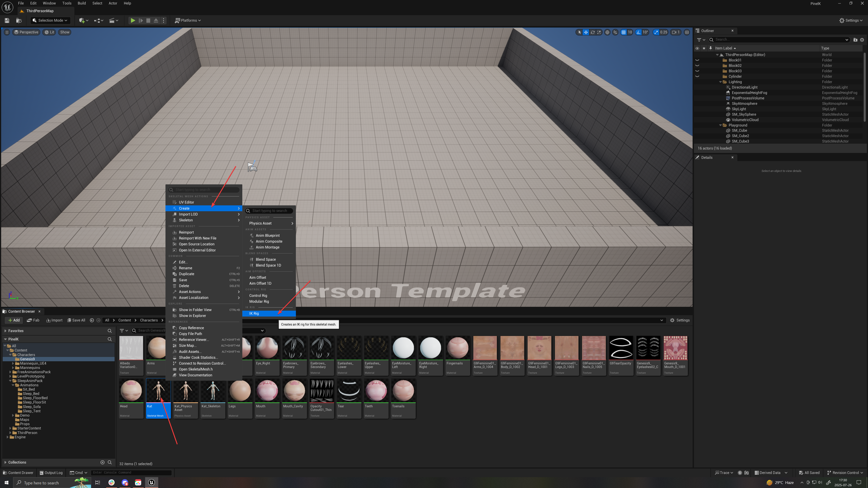Toggle rotation snapping angle icon
This screenshot has height=488, width=868.
click(x=639, y=32)
